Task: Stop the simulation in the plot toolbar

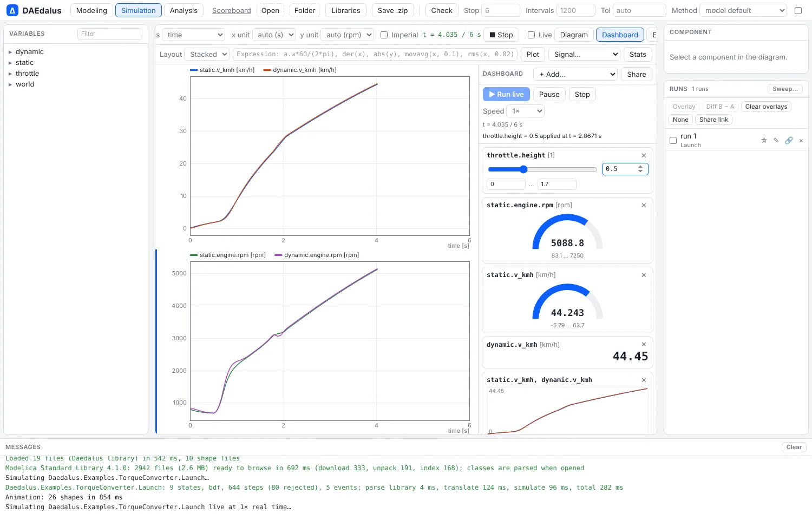Action: [x=501, y=35]
